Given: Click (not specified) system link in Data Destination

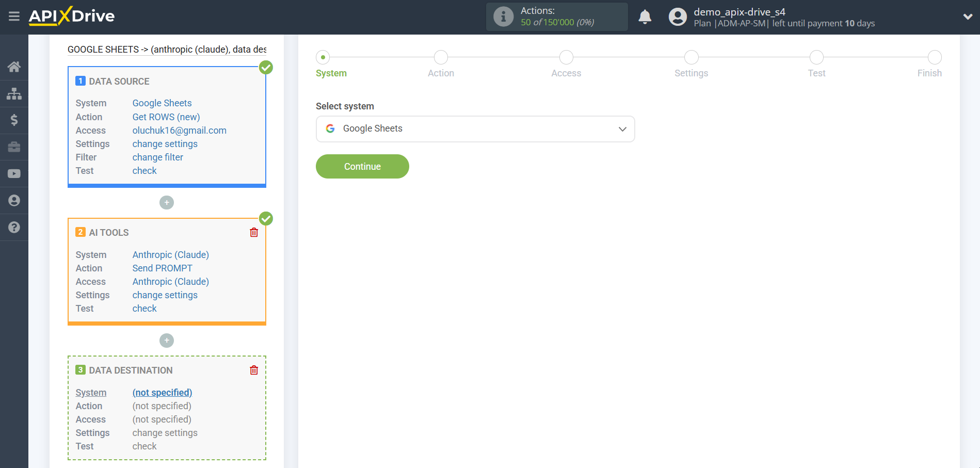Looking at the screenshot, I should pos(162,393).
